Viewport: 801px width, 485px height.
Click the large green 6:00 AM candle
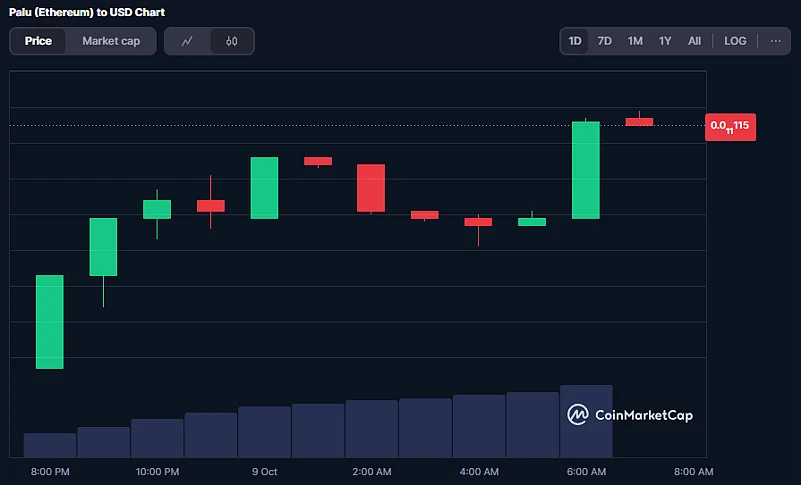point(586,170)
